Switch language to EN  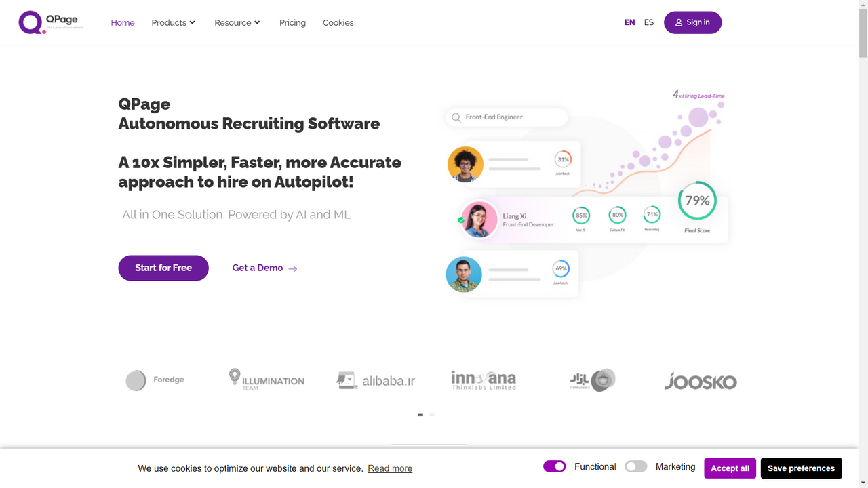(x=630, y=22)
